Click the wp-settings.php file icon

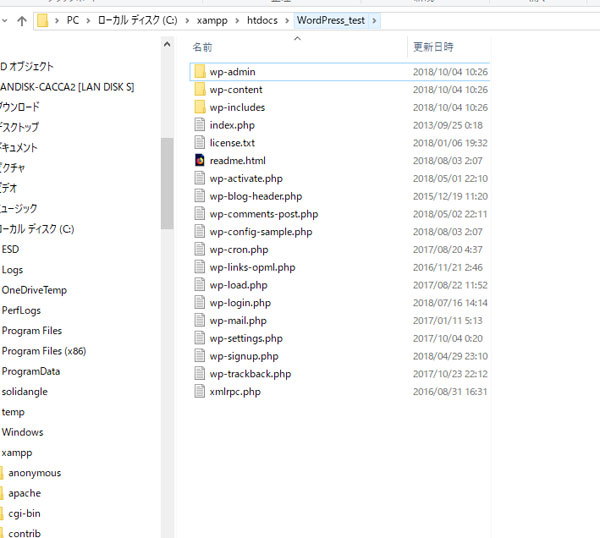pyautogui.click(x=199, y=338)
